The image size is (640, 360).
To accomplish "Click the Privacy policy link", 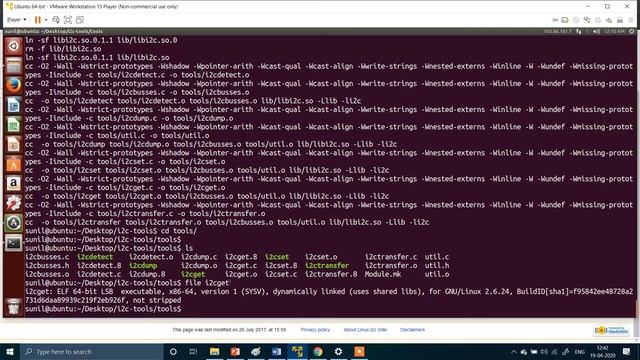I will pyautogui.click(x=315, y=330).
